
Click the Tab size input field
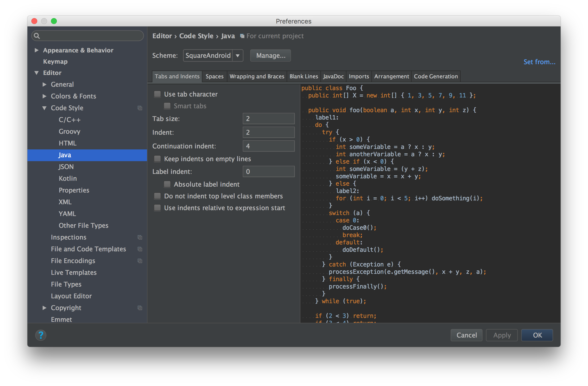click(269, 119)
